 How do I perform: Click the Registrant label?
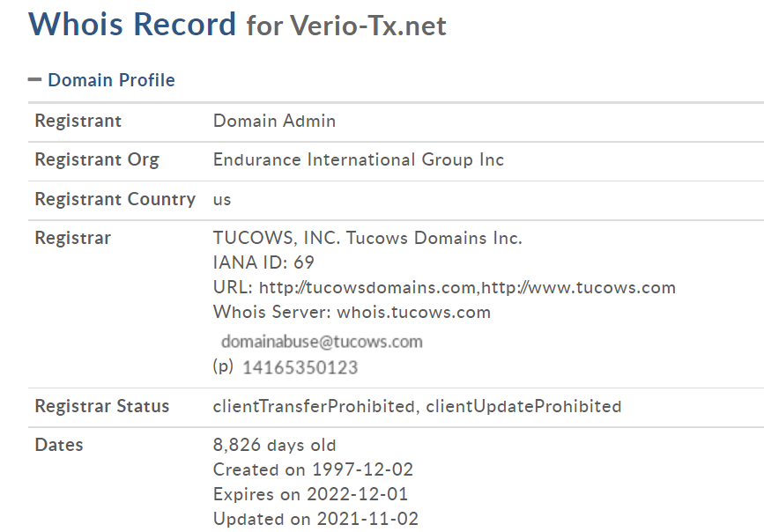click(78, 121)
